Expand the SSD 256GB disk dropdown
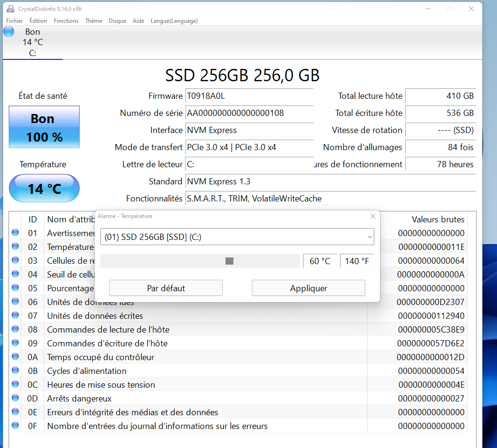This screenshot has height=448, width=497. click(x=370, y=237)
